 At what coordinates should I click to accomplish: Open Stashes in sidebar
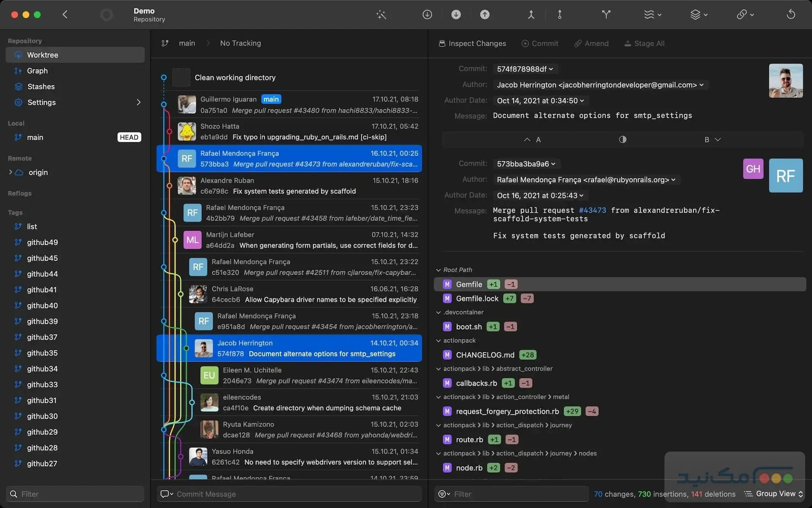click(75, 86)
